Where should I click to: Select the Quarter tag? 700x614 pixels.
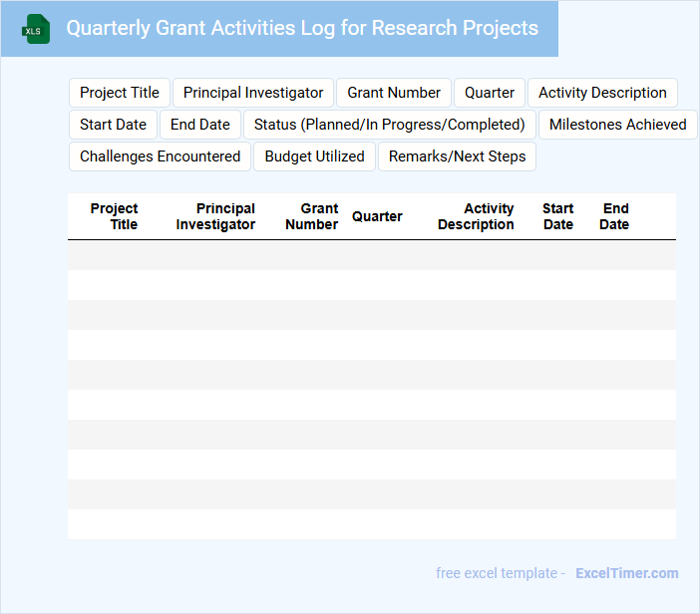coord(490,93)
